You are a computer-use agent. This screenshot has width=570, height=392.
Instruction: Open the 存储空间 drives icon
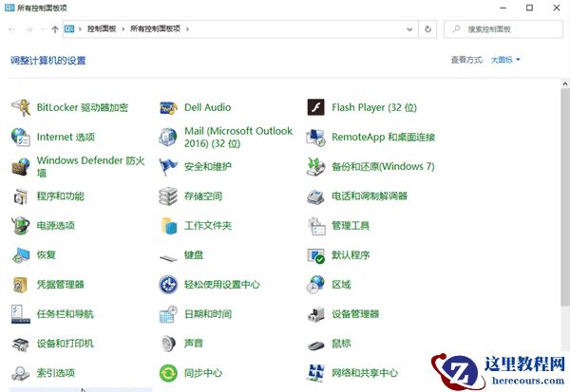pos(168,196)
